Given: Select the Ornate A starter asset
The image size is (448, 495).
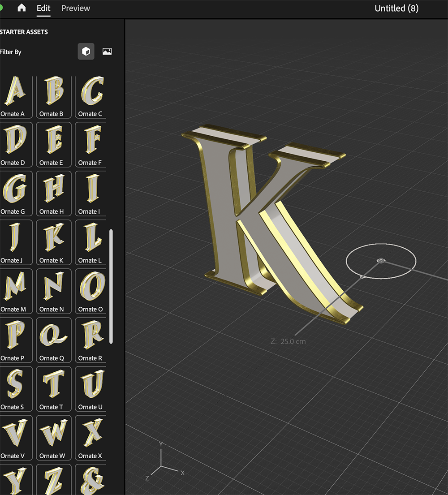Looking at the screenshot, I should click(x=15, y=93).
